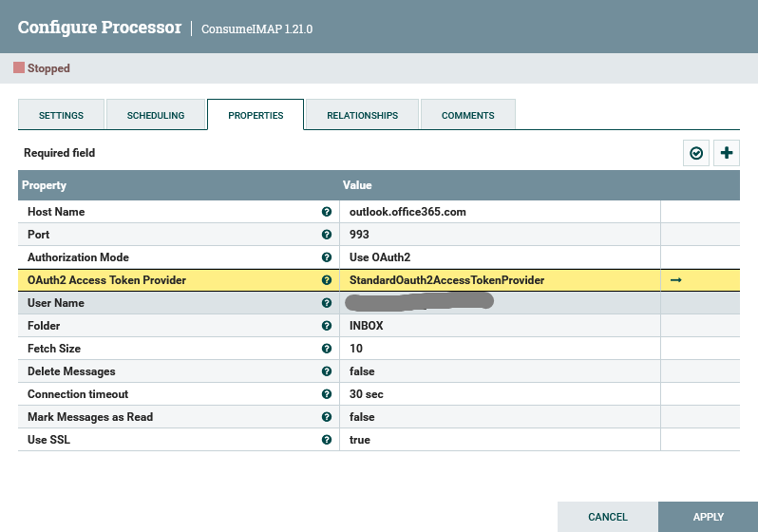Apply the processor configuration
758x532 pixels.
(708, 517)
